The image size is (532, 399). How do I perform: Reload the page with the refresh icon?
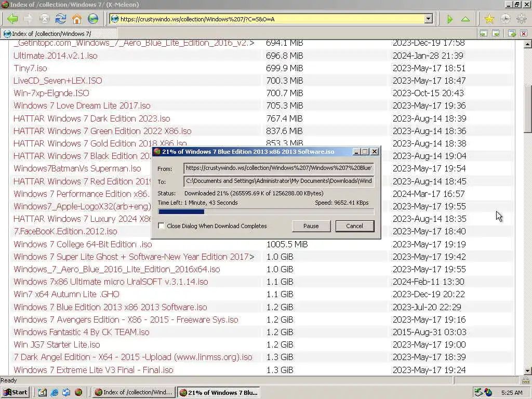[61, 19]
